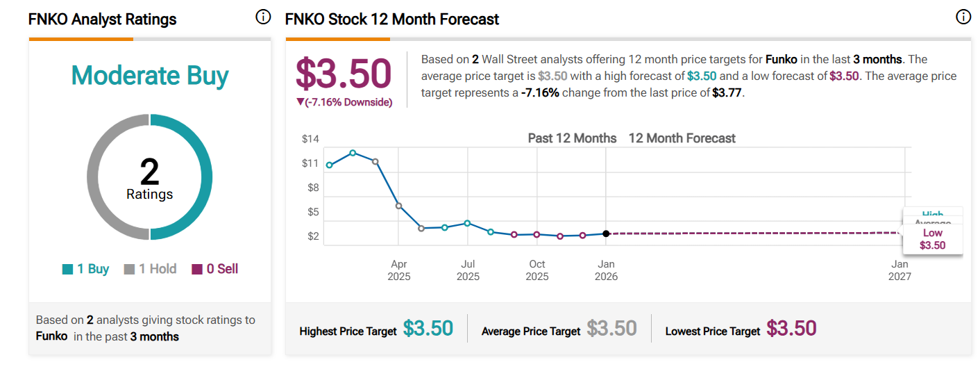Viewport: 980px width, 385px height.
Task: Select the black Jan 2026 data point
Action: click(606, 234)
